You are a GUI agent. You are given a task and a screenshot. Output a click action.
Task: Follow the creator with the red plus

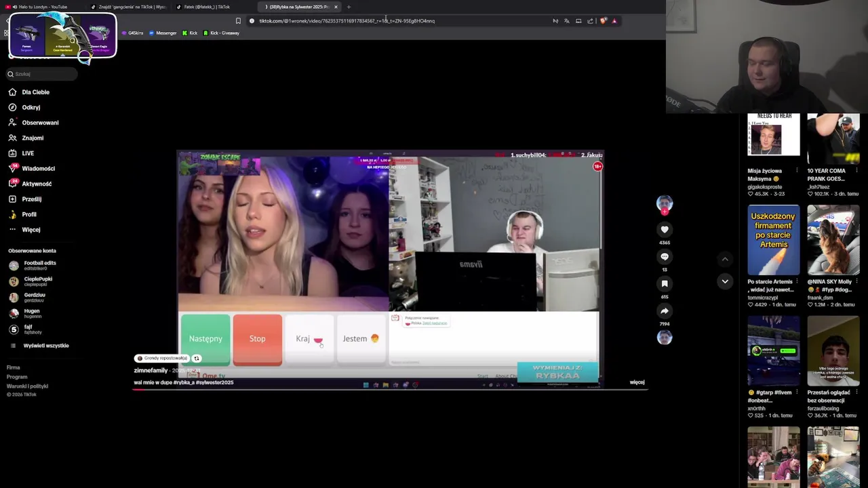click(665, 211)
